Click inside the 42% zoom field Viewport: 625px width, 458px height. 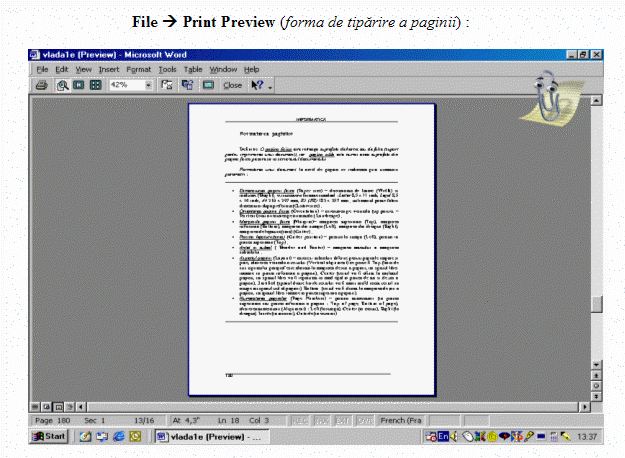[127, 85]
